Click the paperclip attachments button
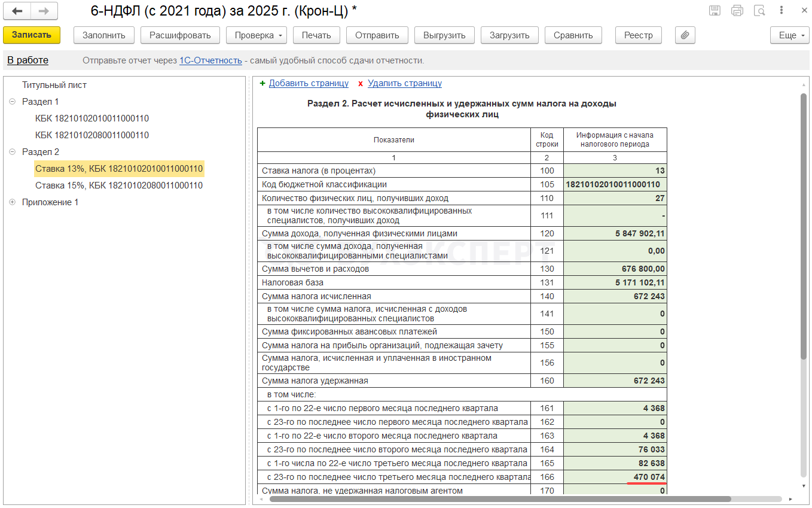This screenshot has width=812, height=508. pos(685,35)
